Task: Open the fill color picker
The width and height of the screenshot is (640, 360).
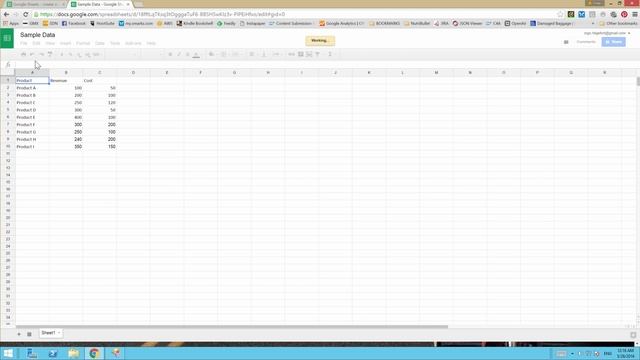Action: coord(211,54)
